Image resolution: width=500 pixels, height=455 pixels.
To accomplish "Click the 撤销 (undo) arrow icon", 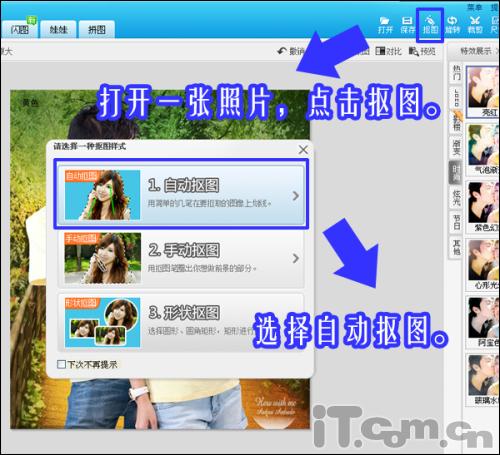I will tap(282, 51).
